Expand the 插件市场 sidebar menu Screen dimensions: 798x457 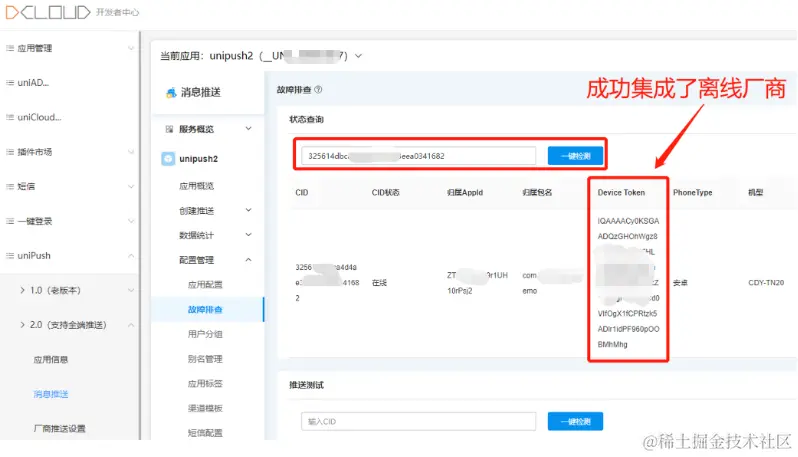click(x=131, y=152)
